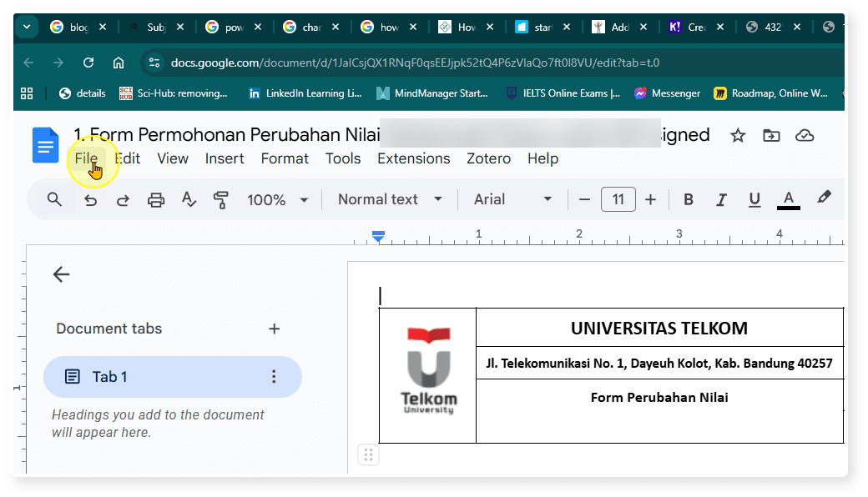Image resolution: width=868 pixels, height=497 pixels.
Task: Activate the paint format tool
Action: [x=221, y=199]
